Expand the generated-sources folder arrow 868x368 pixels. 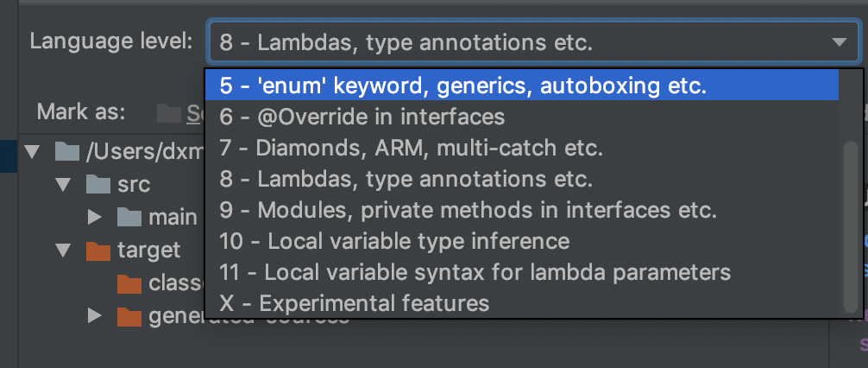click(x=95, y=316)
